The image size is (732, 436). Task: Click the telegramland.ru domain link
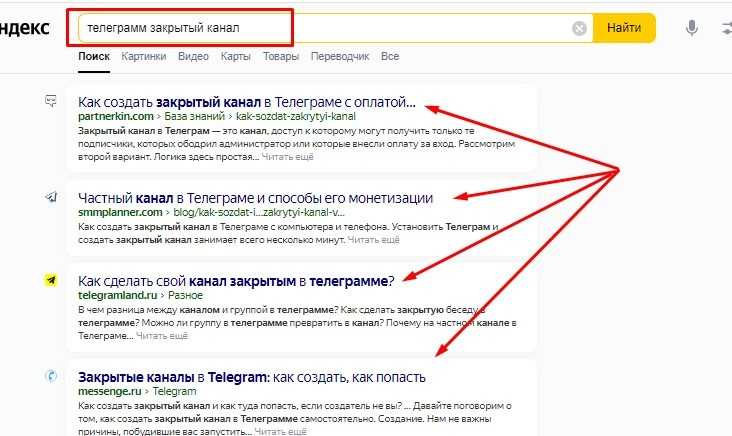(118, 295)
